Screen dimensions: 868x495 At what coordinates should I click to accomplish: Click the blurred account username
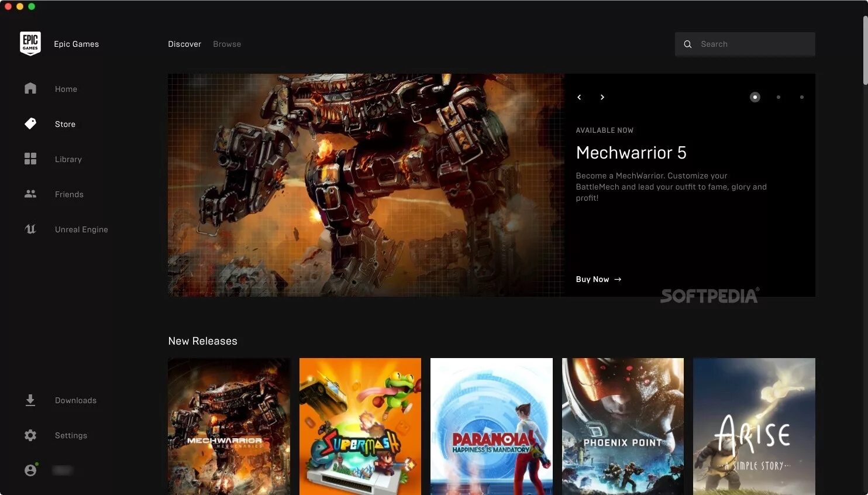click(x=62, y=470)
